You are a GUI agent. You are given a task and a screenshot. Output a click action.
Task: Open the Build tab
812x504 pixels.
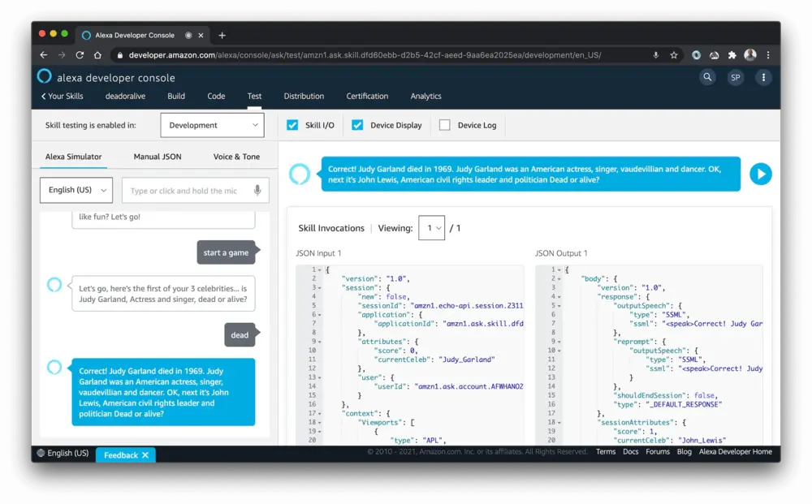tap(176, 96)
